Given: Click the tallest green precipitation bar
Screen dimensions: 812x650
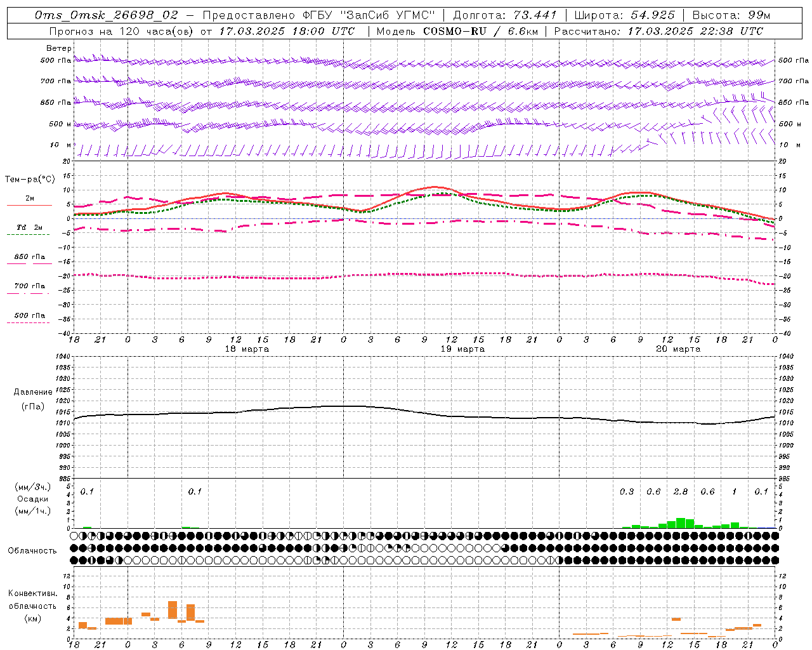Looking at the screenshot, I should (681, 523).
